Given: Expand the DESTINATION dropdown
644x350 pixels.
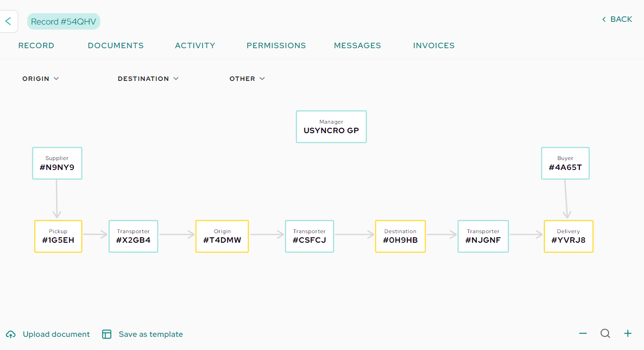Looking at the screenshot, I should coord(148,79).
